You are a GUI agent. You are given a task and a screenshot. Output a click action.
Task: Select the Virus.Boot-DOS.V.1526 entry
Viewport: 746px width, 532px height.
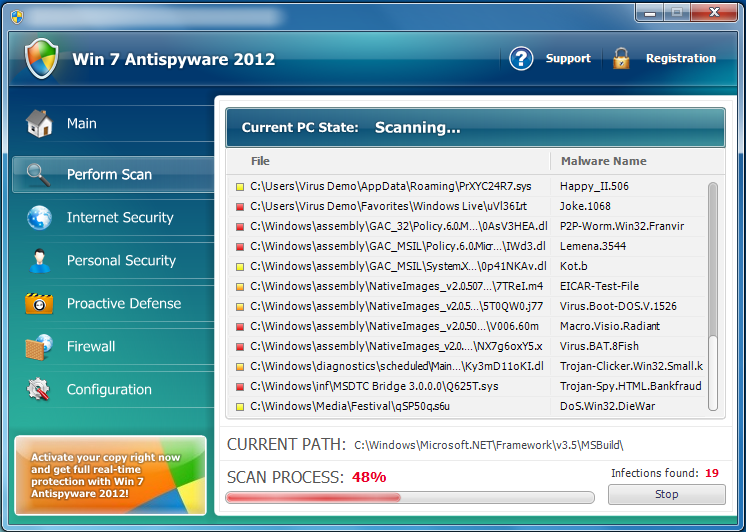618,306
